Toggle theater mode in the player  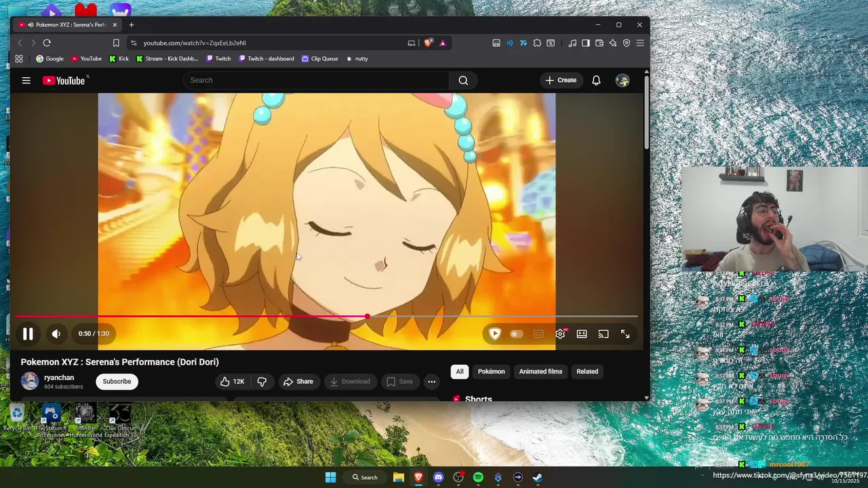pos(582,333)
